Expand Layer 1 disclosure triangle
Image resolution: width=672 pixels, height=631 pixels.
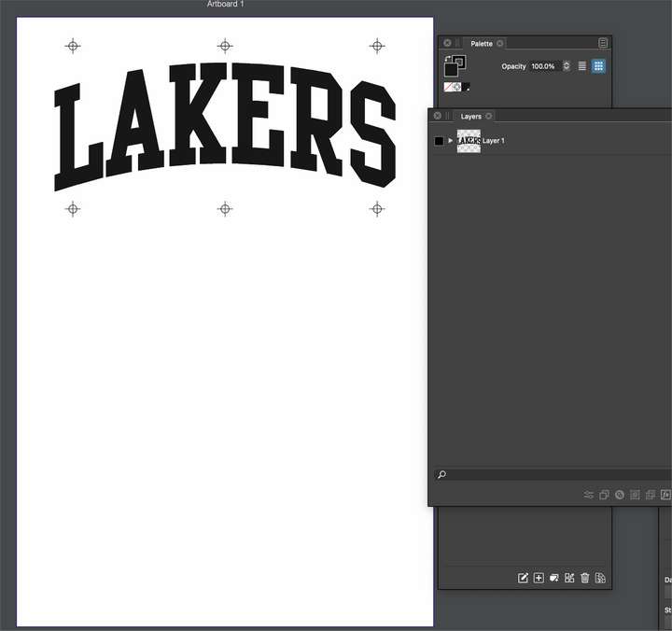(x=451, y=140)
